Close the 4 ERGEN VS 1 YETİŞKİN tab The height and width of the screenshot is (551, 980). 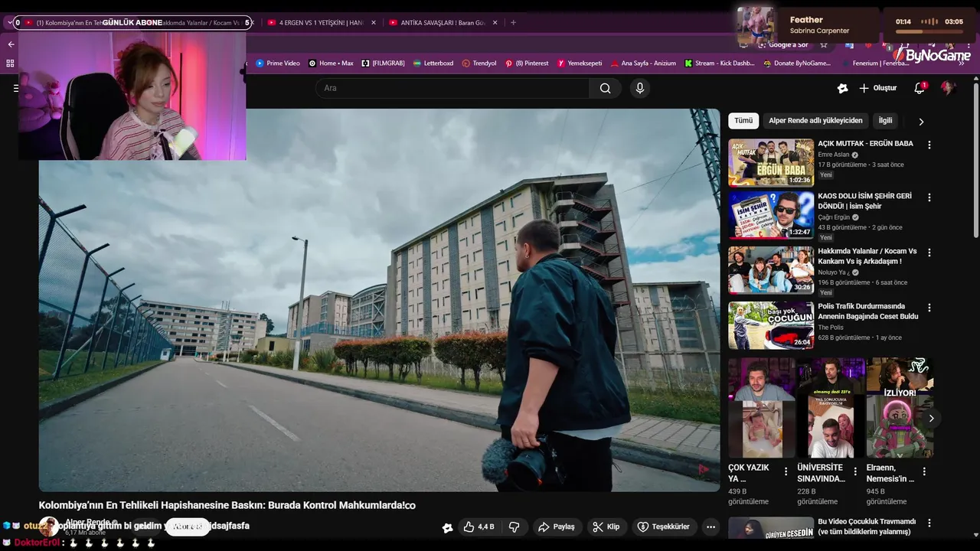click(374, 23)
